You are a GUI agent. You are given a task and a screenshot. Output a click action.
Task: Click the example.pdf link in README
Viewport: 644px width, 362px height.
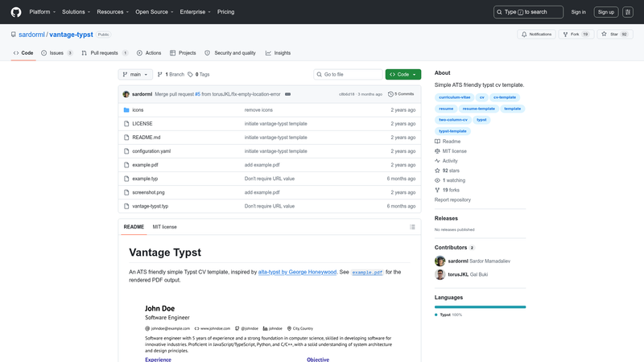pyautogui.click(x=367, y=272)
